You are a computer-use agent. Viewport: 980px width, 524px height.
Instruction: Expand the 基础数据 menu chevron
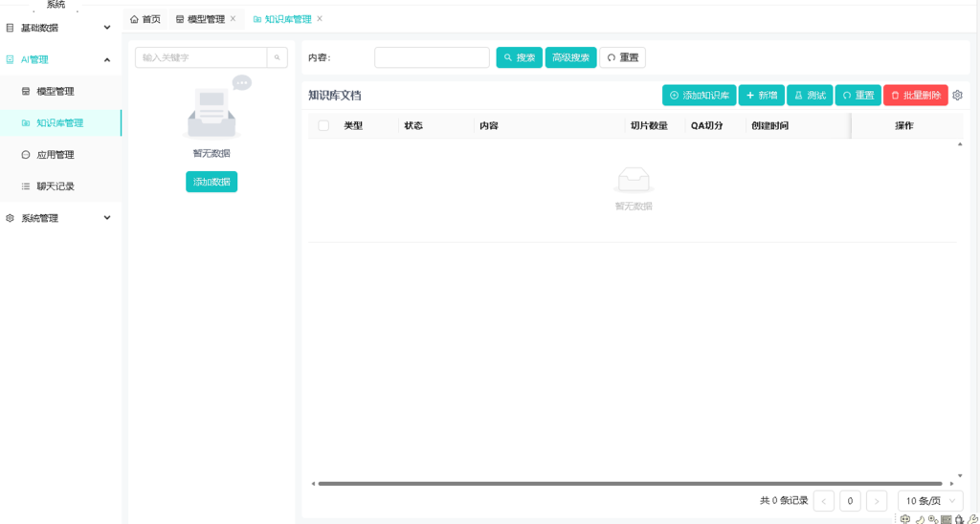[x=107, y=28]
